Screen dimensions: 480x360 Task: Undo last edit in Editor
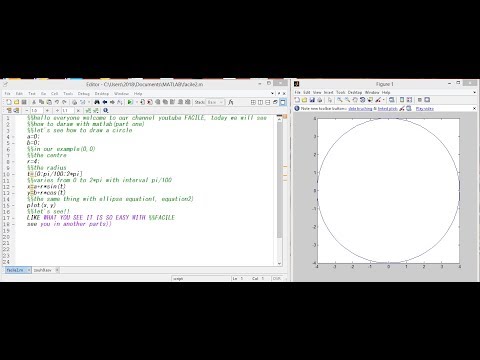[x=57, y=102]
